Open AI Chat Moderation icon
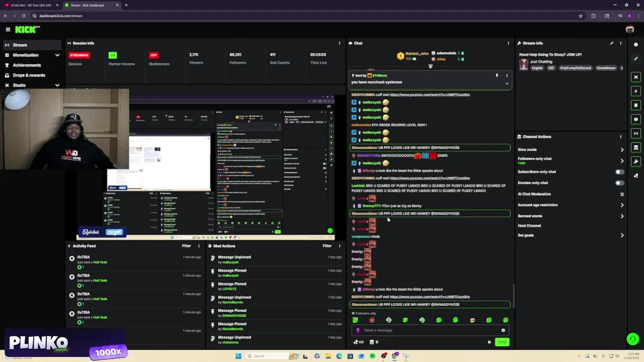The height and width of the screenshot is (362, 644). (622, 194)
